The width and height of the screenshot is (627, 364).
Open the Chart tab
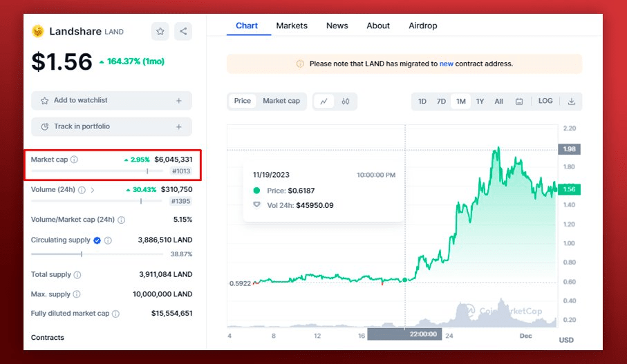247,26
